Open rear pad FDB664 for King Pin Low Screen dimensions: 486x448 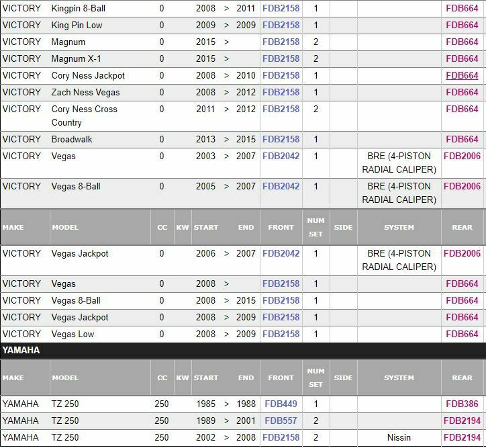point(462,25)
